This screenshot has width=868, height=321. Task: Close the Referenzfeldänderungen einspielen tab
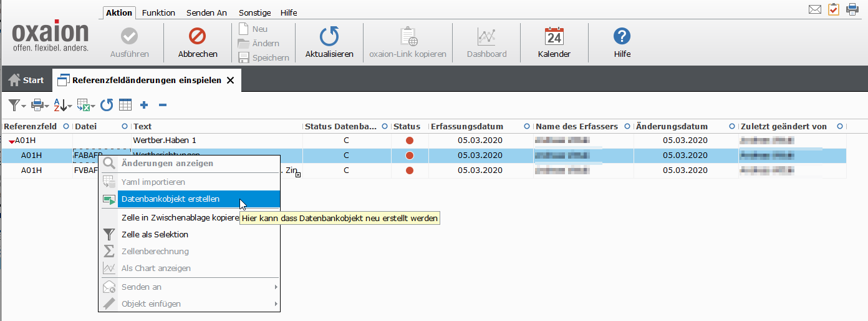(230, 80)
